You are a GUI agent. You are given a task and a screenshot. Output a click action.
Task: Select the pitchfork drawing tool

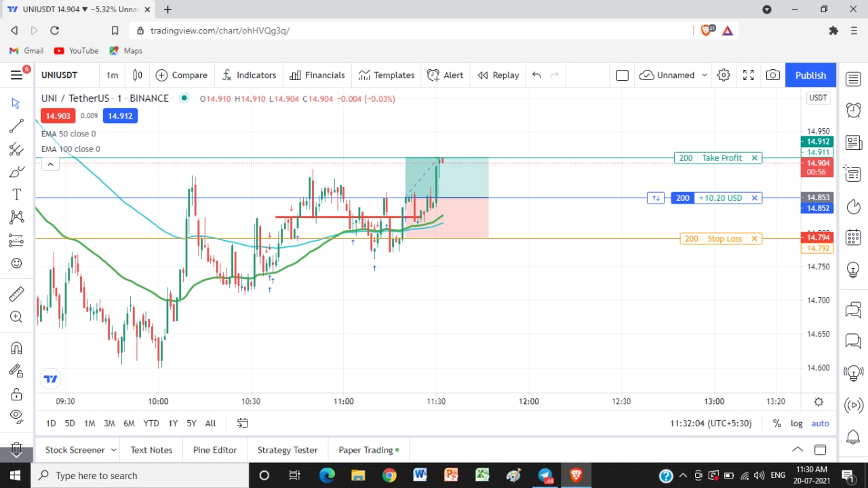coord(16,149)
